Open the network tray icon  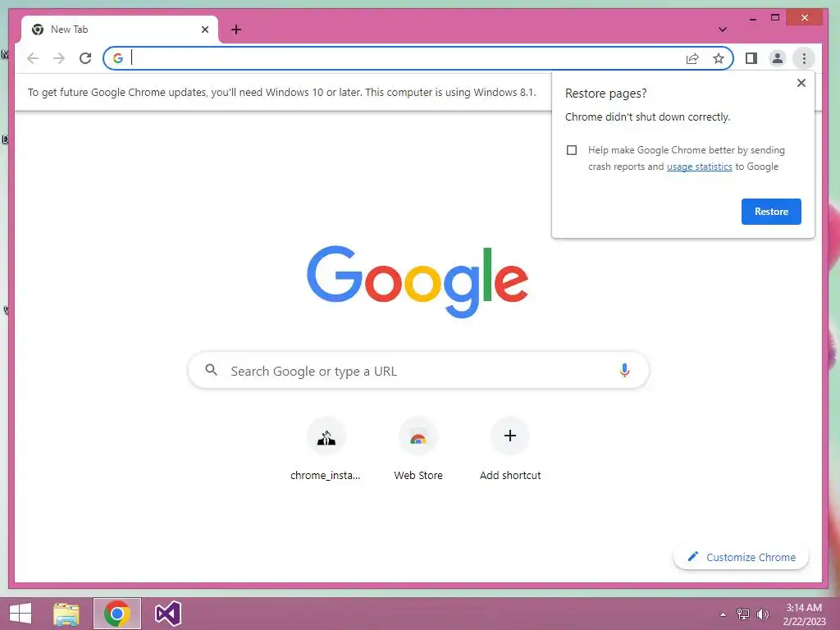tap(743, 614)
